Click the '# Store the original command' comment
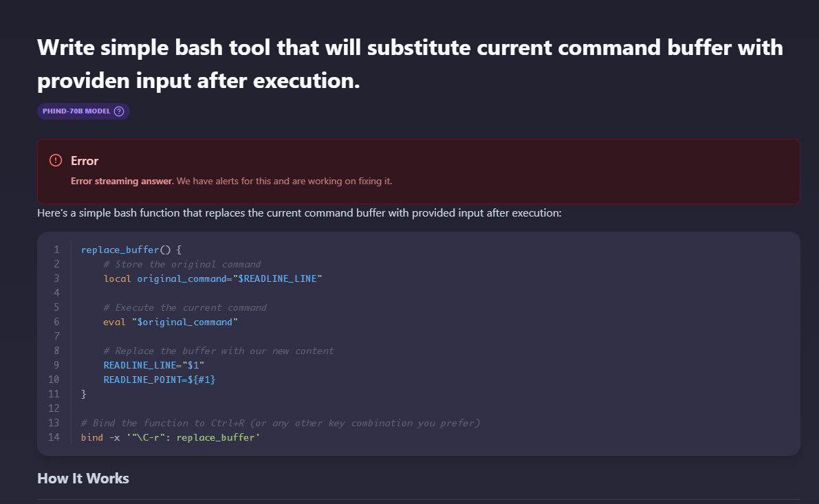The width and height of the screenshot is (819, 504). click(182, 264)
